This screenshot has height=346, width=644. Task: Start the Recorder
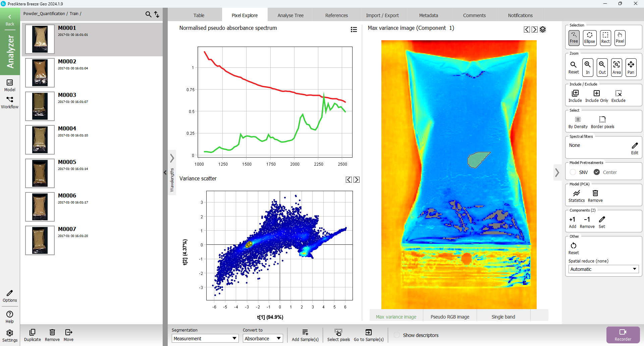click(623, 335)
